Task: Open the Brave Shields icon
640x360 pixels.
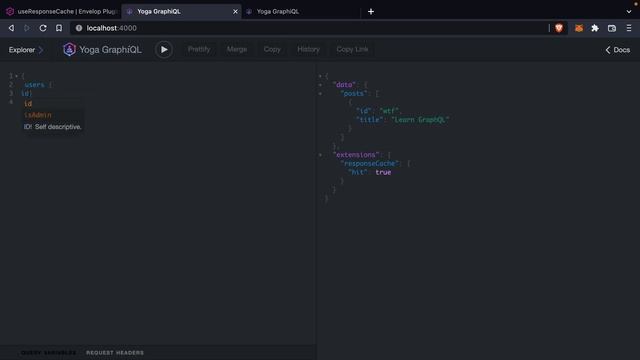Action: (x=559, y=28)
